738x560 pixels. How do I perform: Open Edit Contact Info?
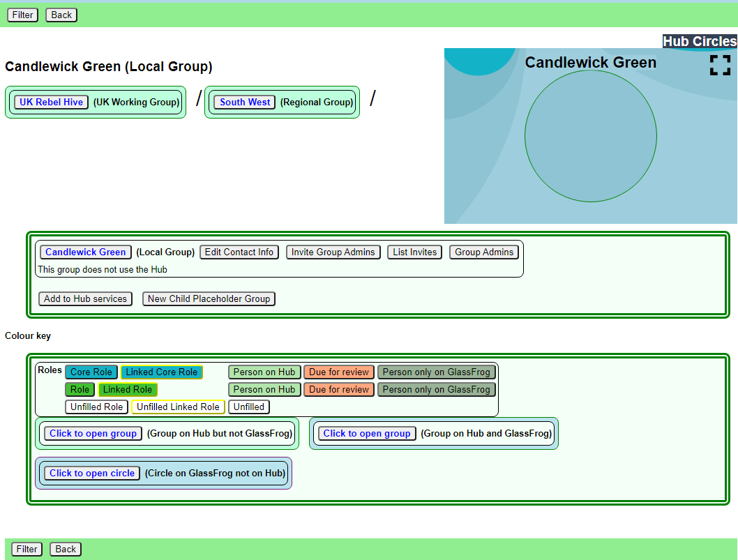[239, 252]
